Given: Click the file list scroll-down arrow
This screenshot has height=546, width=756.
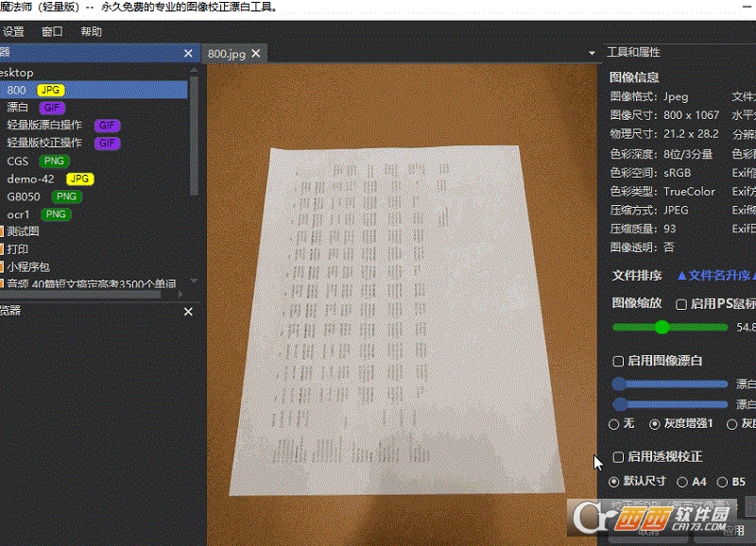Looking at the screenshot, I should [x=194, y=281].
